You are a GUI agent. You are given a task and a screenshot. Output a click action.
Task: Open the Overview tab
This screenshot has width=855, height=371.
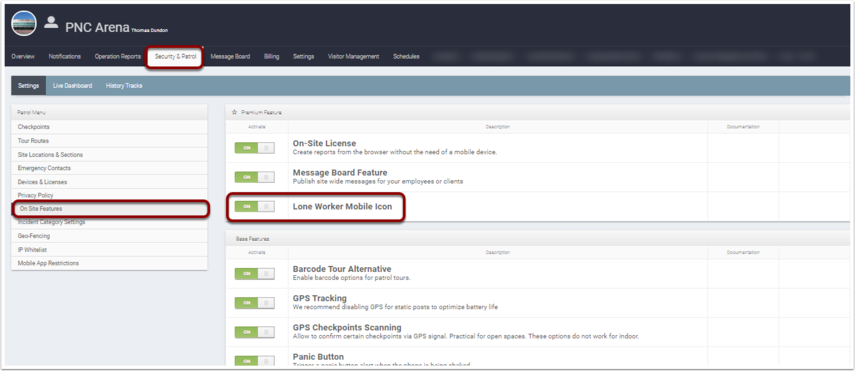click(x=23, y=57)
